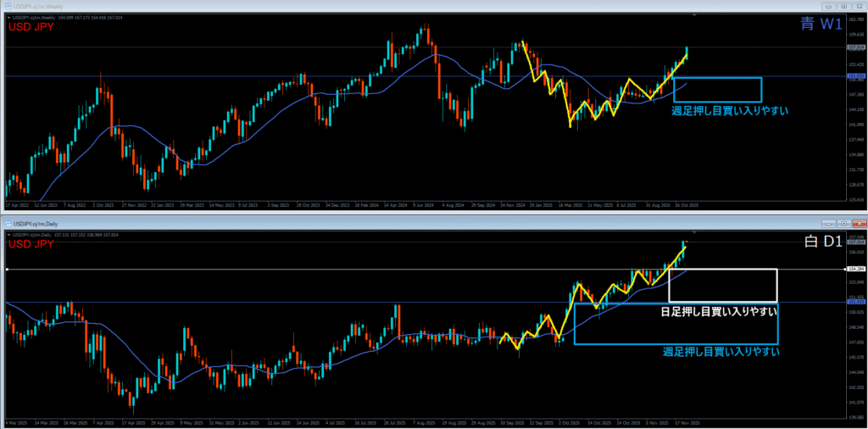Click the current price tag on Weekly chart
The height and width of the screenshot is (429, 868).
tap(854, 48)
